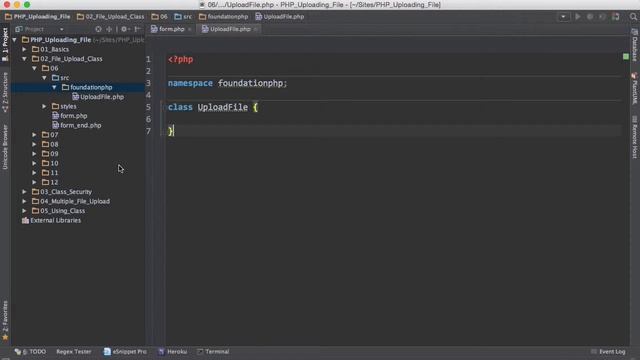640x360 pixels.
Task: Select 05_Using_Class folder
Action: click(x=58, y=211)
